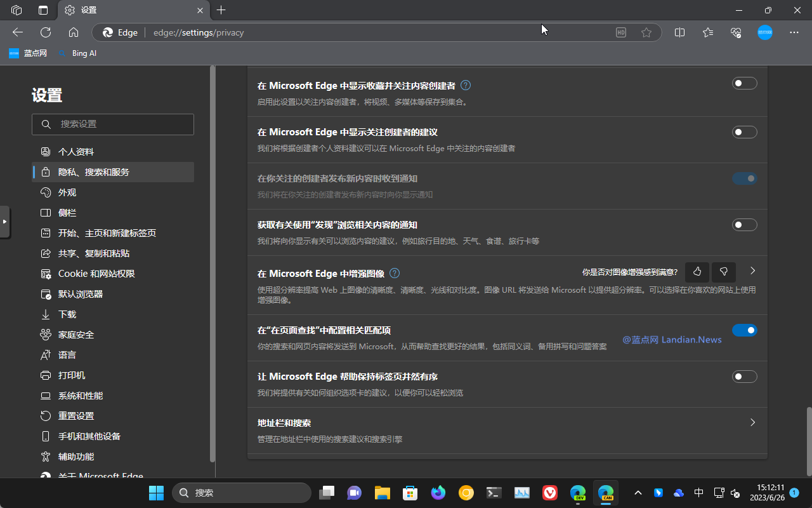
Task: Click the thumbs up feedback icon
Action: [x=697, y=272]
